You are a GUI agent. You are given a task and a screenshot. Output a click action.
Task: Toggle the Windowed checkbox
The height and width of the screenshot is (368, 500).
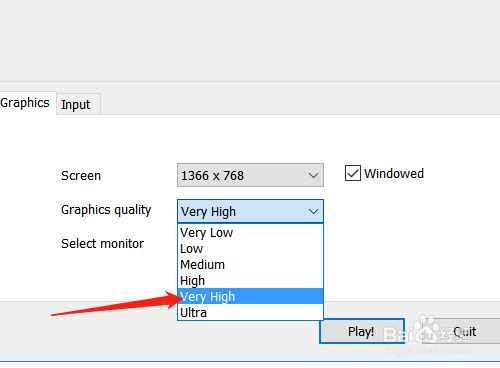pos(353,173)
